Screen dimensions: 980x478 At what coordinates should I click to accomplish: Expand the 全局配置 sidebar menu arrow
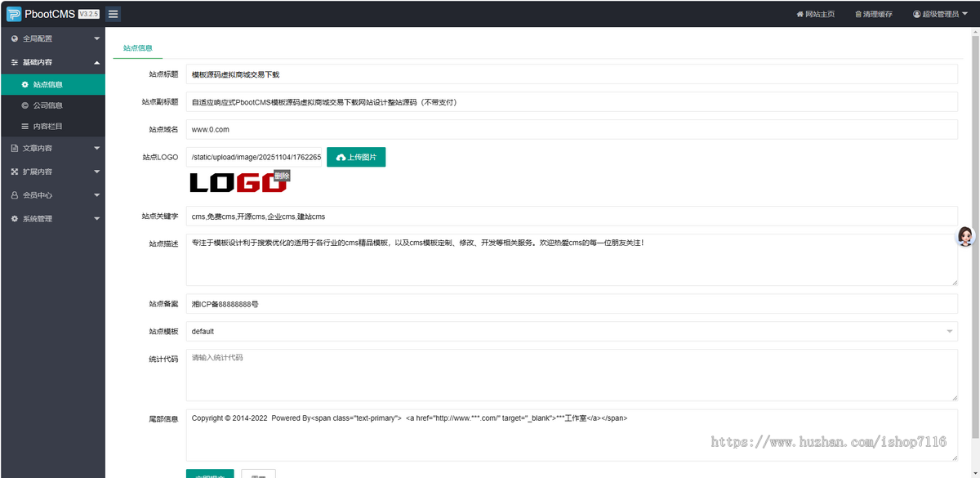click(x=96, y=38)
